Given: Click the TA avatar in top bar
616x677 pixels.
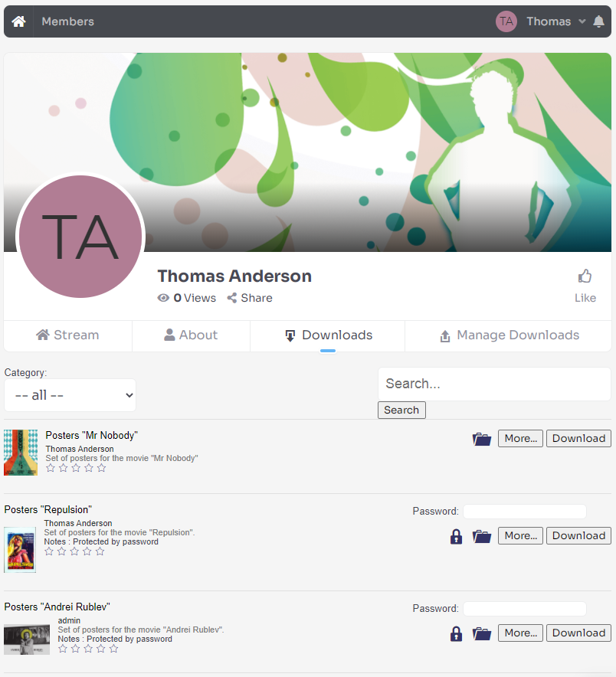Looking at the screenshot, I should pyautogui.click(x=506, y=21).
